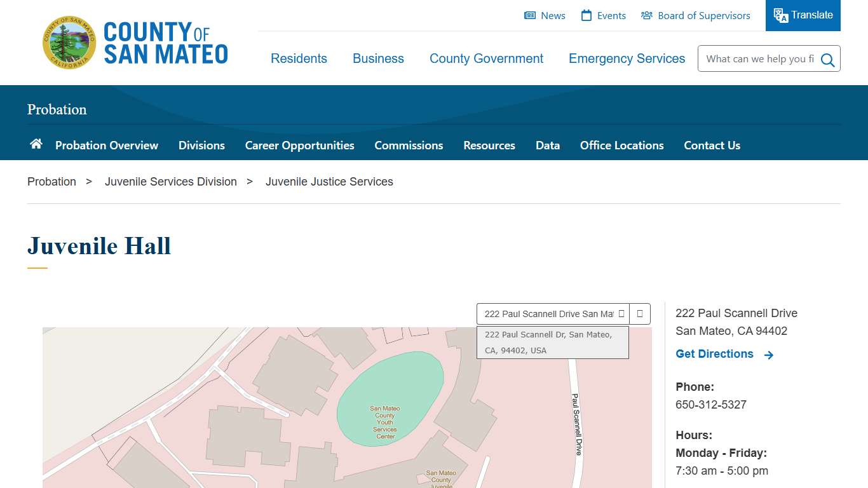Click the map search button beside address field
The width and height of the screenshot is (868, 488).
640,314
